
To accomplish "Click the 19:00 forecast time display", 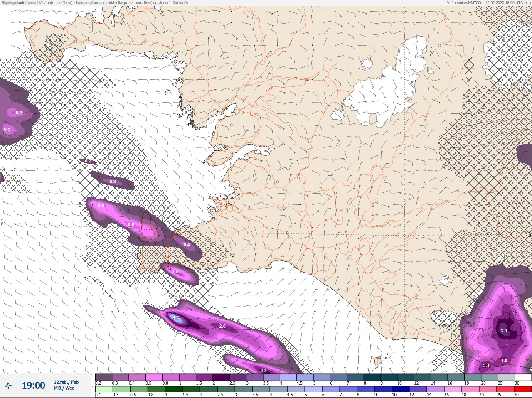I will 33,386.
